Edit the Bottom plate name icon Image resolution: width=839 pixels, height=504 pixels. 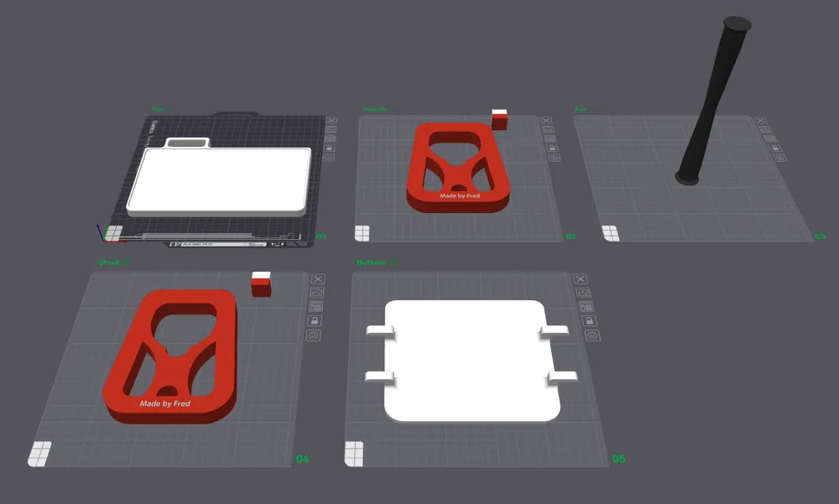pyautogui.click(x=393, y=262)
